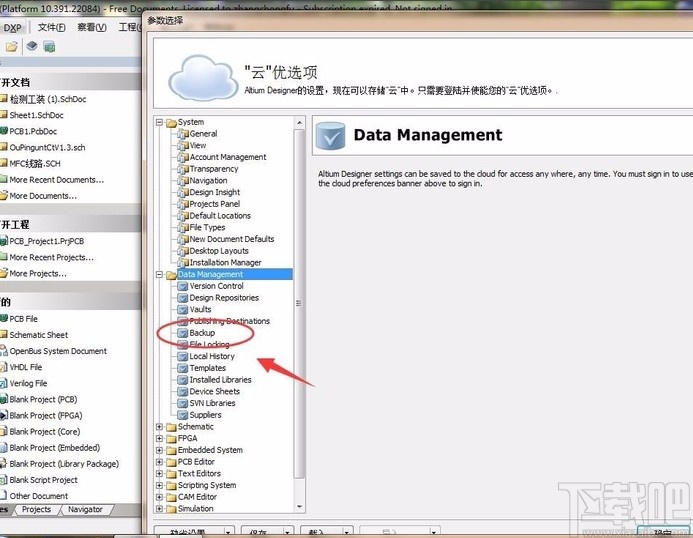This screenshot has height=538, width=693.
Task: Open PCB1.PcbDoc recent document
Action: point(33,131)
